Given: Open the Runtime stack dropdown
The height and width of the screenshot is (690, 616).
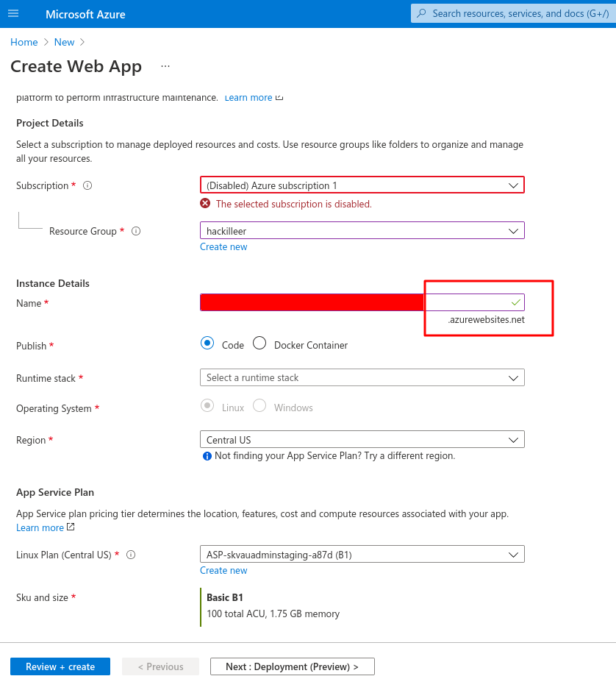Looking at the screenshot, I should 362,377.
